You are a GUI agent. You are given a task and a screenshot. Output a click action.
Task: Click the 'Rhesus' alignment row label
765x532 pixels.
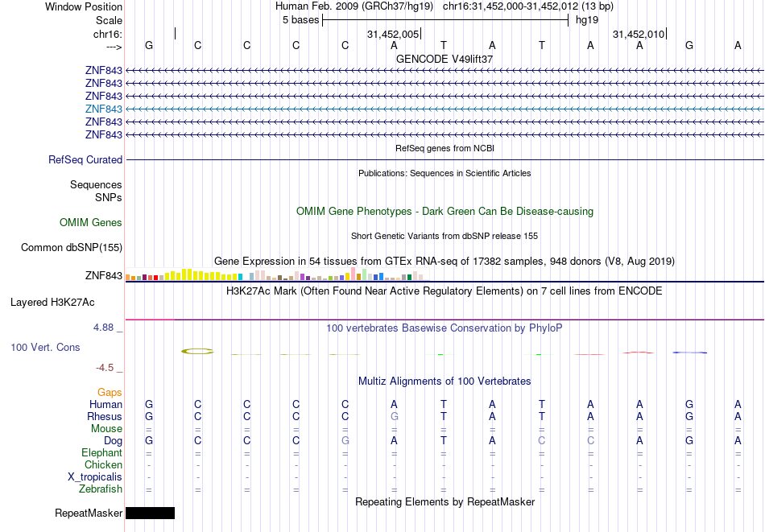tap(105, 417)
